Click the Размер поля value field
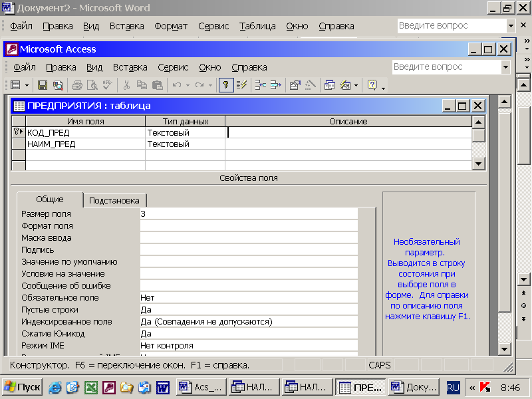Image resolution: width=532 pixels, height=399 pixels. (x=249, y=213)
